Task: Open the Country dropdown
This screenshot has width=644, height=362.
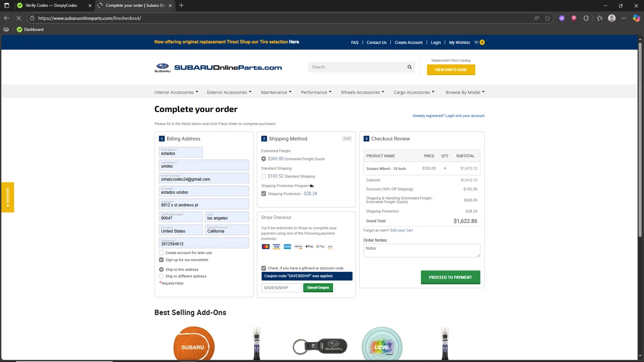Action: click(x=181, y=230)
